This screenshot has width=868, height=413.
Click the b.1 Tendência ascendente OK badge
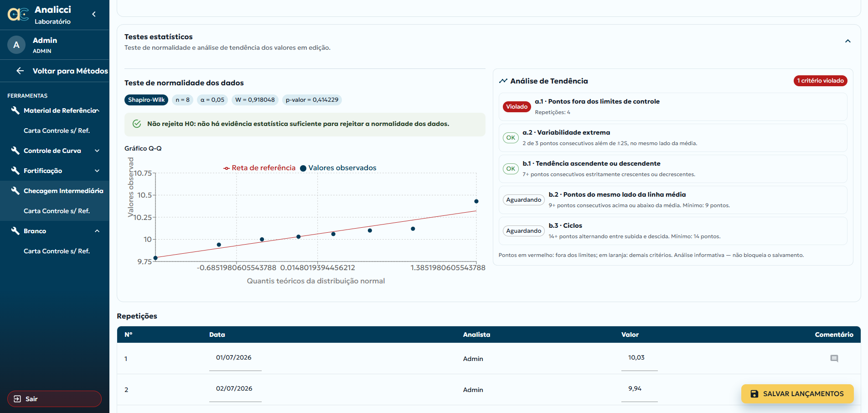tap(511, 169)
